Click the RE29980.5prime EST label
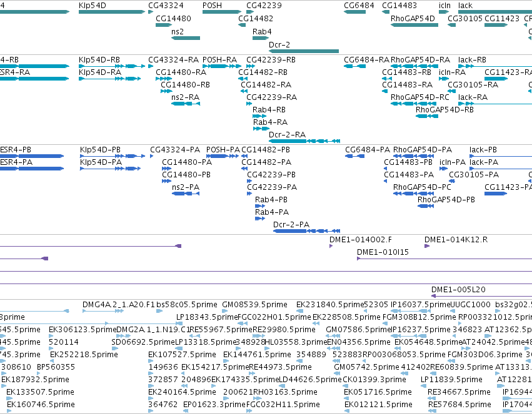532x414 pixels. [284, 330]
